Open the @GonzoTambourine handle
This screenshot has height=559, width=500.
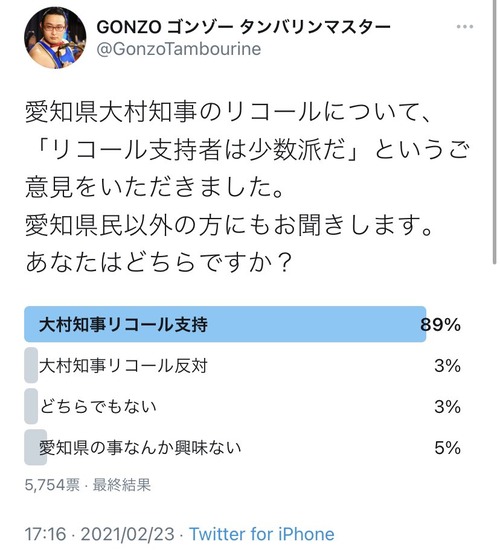[179, 49]
